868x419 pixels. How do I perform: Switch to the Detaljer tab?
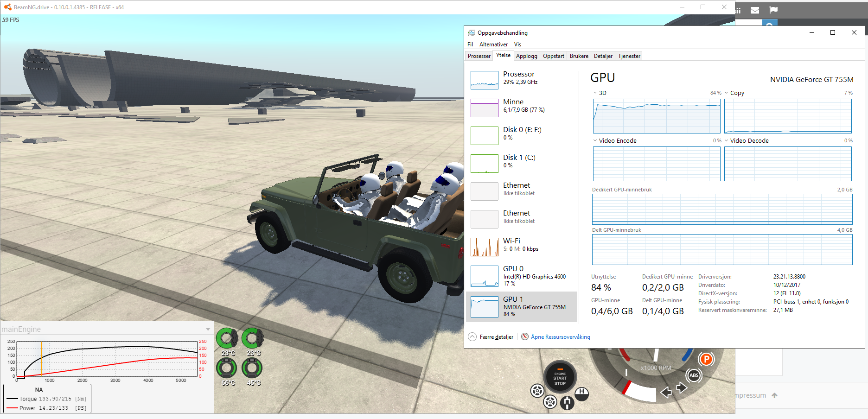pos(603,56)
